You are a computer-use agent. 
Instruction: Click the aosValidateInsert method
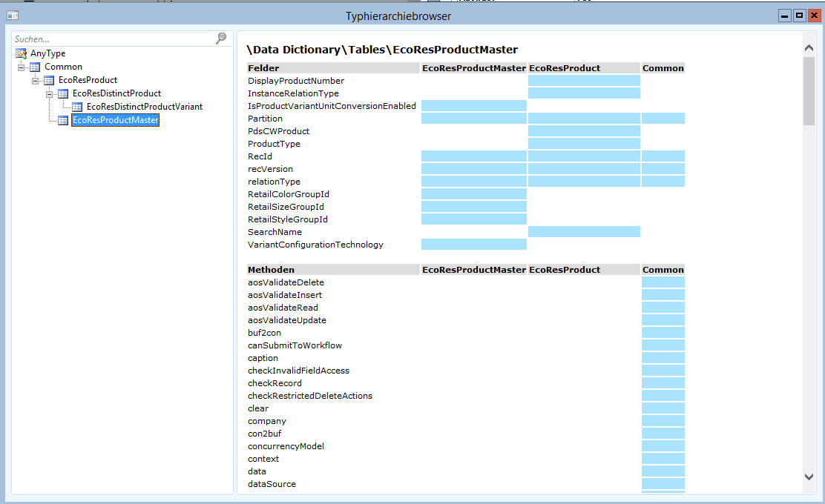coord(285,295)
